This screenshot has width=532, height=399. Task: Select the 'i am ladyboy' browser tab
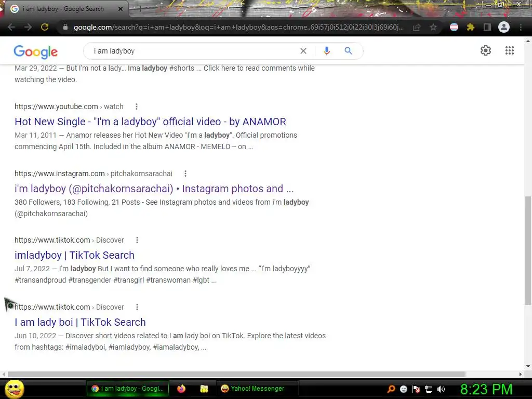63,9
